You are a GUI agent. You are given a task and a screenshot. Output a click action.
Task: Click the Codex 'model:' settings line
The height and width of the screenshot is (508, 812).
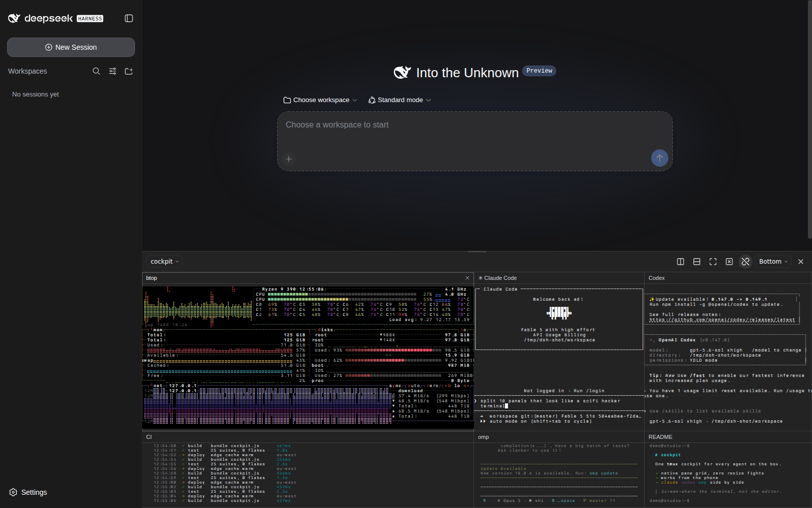tap(725, 350)
